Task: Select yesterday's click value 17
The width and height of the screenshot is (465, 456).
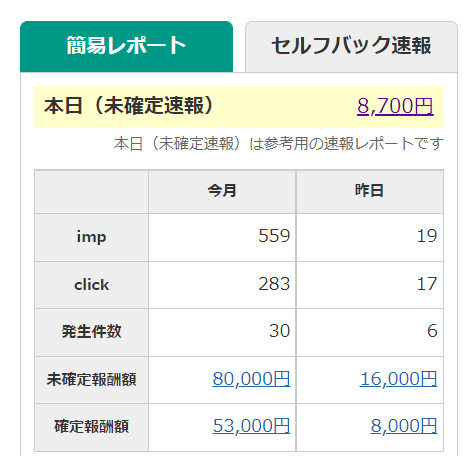Action: click(427, 284)
